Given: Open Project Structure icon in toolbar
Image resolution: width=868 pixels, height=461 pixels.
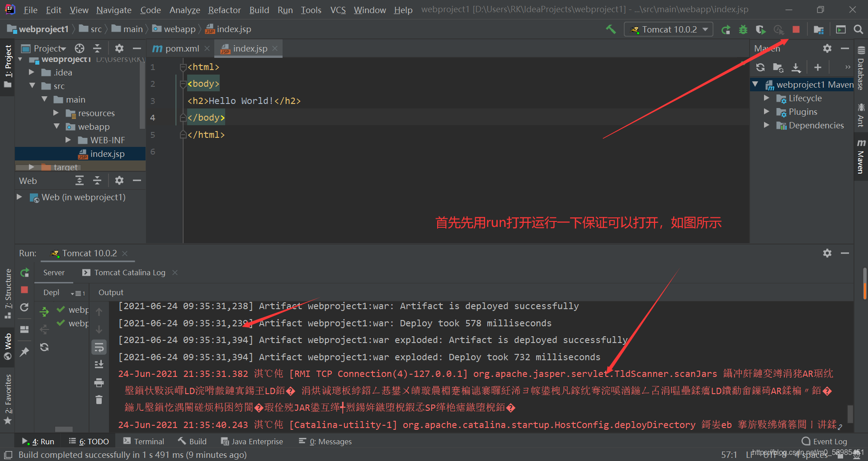Looking at the screenshot, I should pyautogui.click(x=818, y=29).
